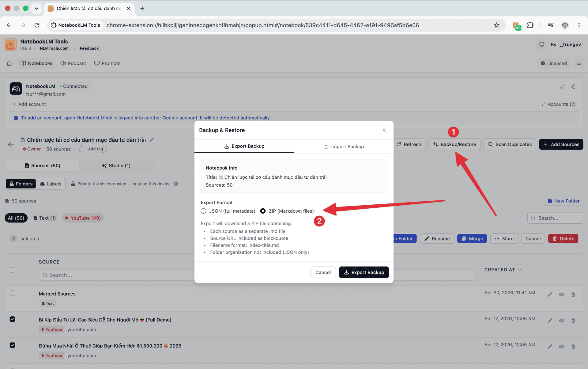Click the Add Sources button
Screen dimensions: 588x369
(561, 144)
